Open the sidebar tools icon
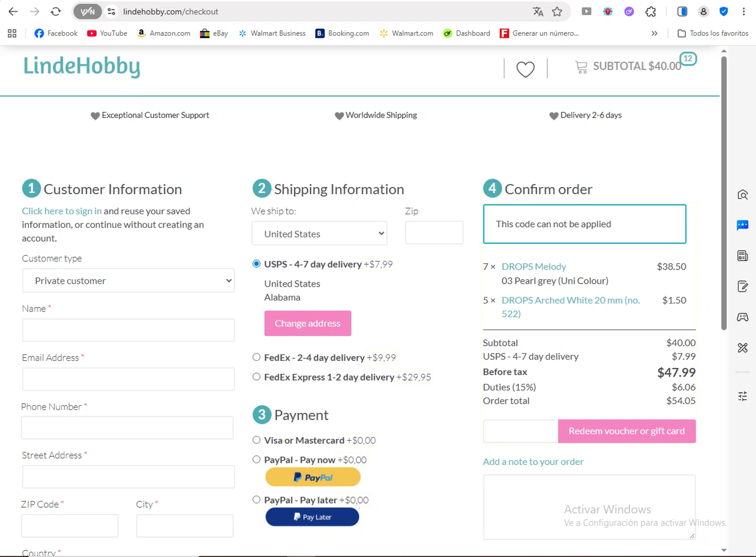 click(742, 348)
